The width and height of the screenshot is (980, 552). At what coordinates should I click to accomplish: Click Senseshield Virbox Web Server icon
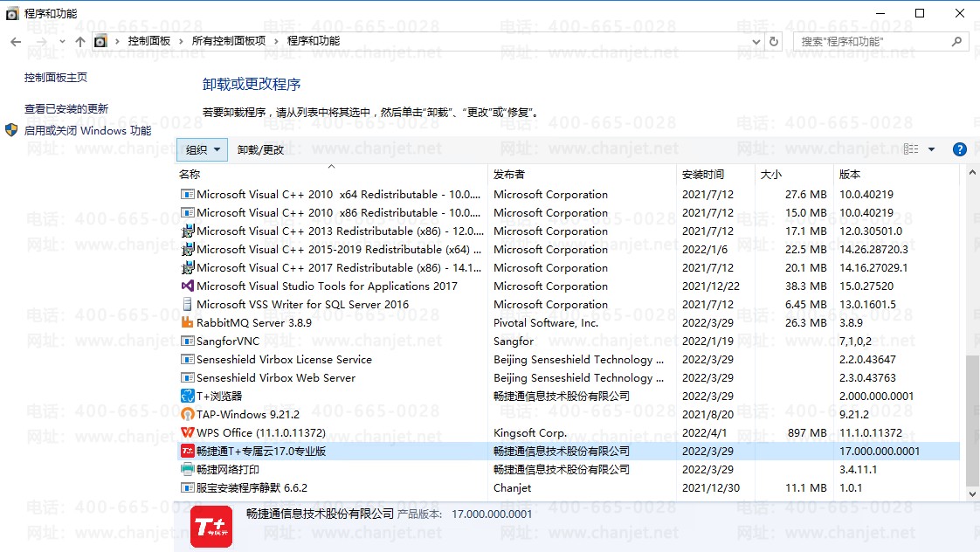[188, 377]
